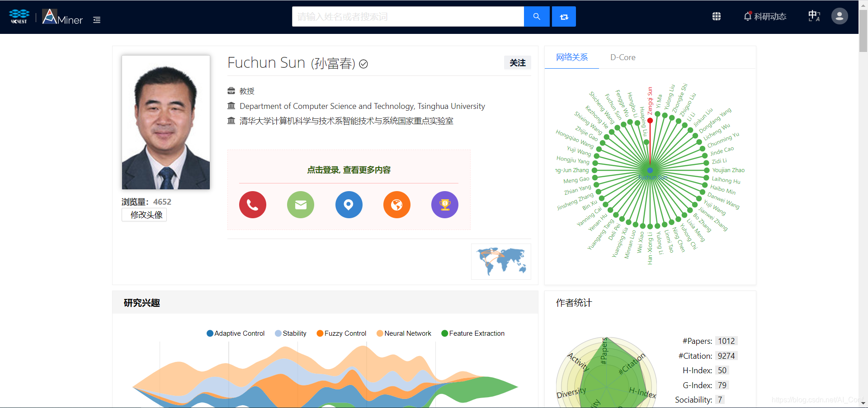868x408 pixels.
Task: Click the 关注 follow button
Action: (517, 63)
